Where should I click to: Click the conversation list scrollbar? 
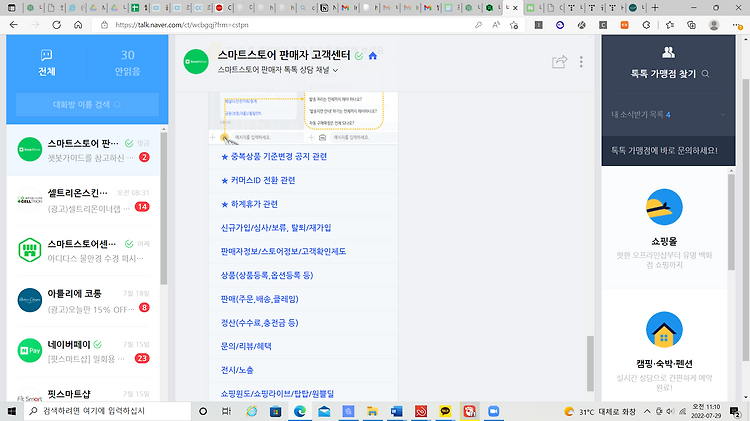[164, 209]
